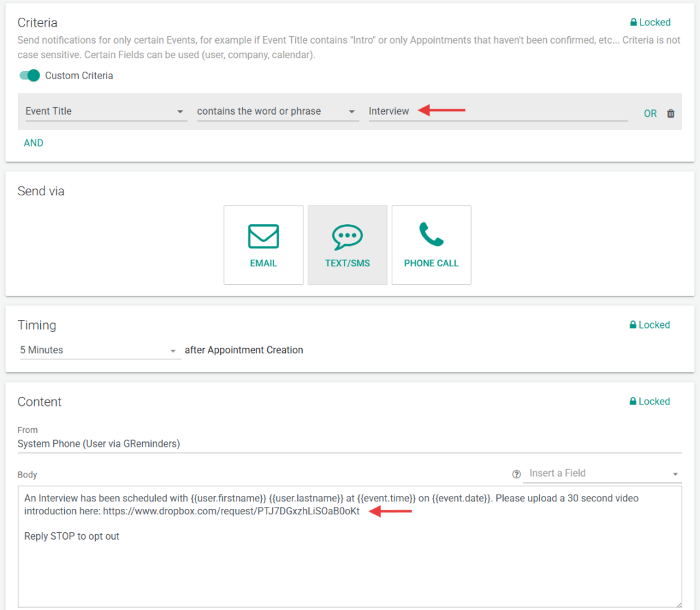Viewport: 700px width, 610px height.
Task: Click the help question mark icon near Insert a Field
Action: [x=517, y=474]
